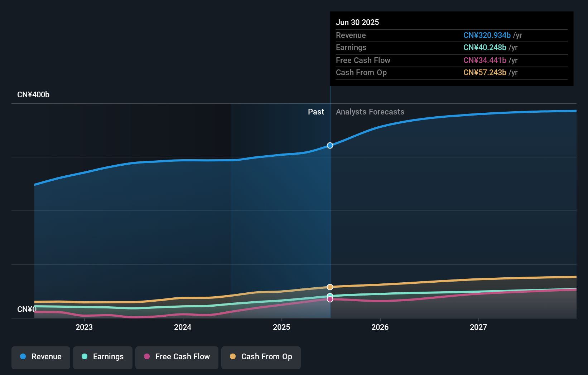The image size is (588, 375).
Task: Click the orange Cash From Op legend dot
Action: click(x=233, y=357)
